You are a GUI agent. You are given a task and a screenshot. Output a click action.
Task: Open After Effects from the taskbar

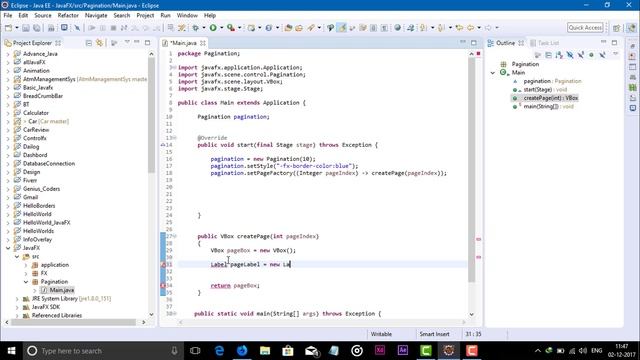[x=403, y=351]
